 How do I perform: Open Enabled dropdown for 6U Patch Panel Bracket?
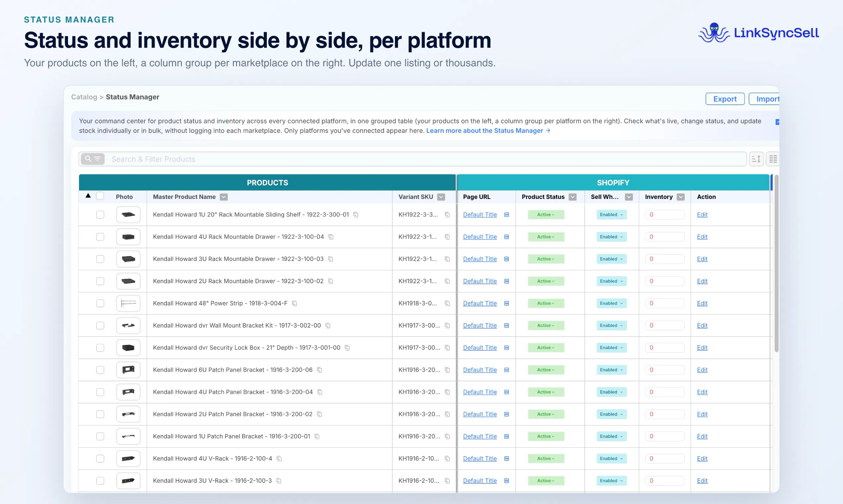(x=612, y=370)
